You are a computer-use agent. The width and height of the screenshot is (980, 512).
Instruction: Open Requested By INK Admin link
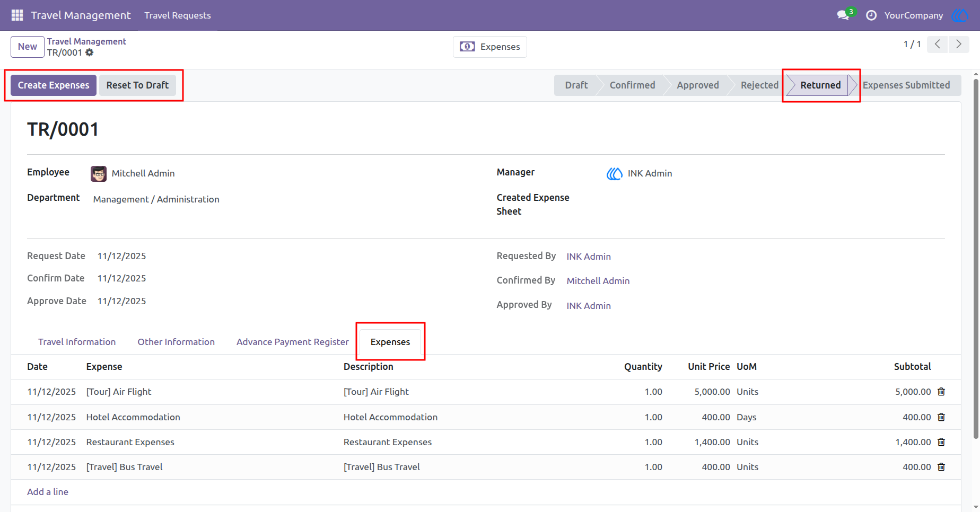click(589, 257)
